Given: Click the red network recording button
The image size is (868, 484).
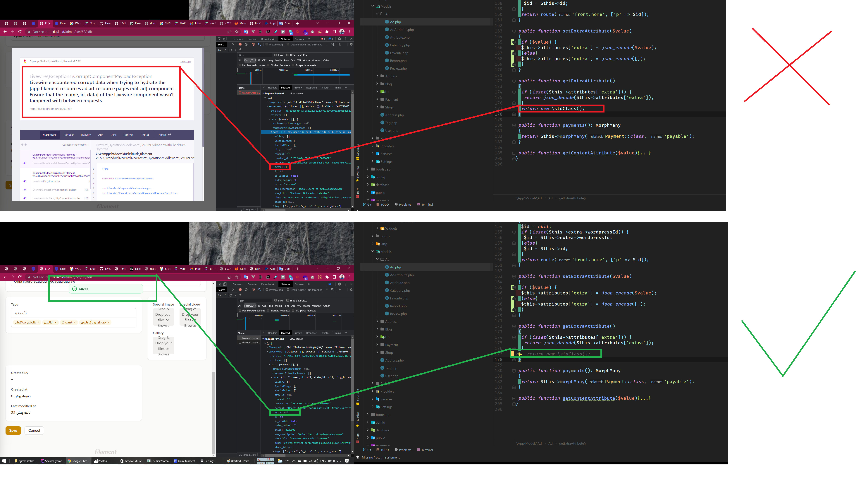Looking at the screenshot, I should 240,45.
